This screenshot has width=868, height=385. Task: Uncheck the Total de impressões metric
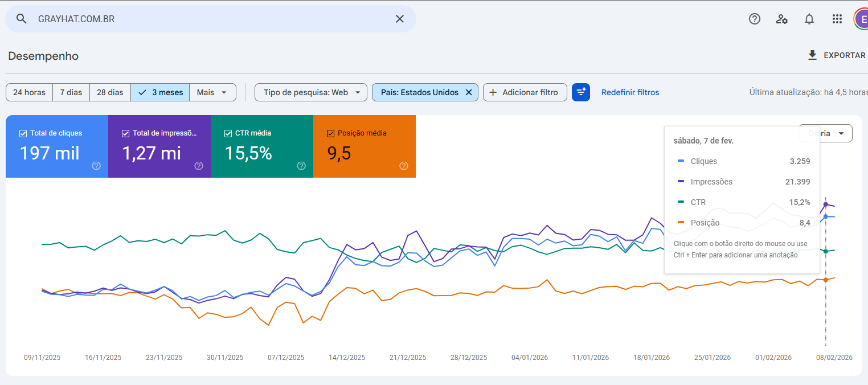pos(126,133)
